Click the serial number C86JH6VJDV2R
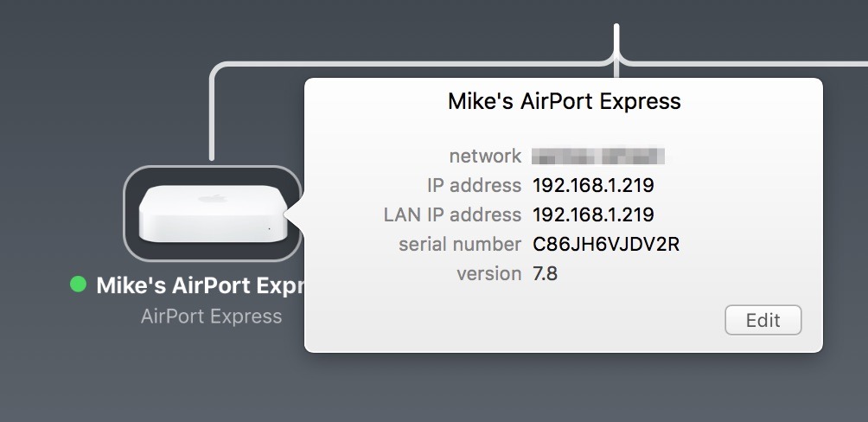Screen dimensions: 868x422 (606, 244)
